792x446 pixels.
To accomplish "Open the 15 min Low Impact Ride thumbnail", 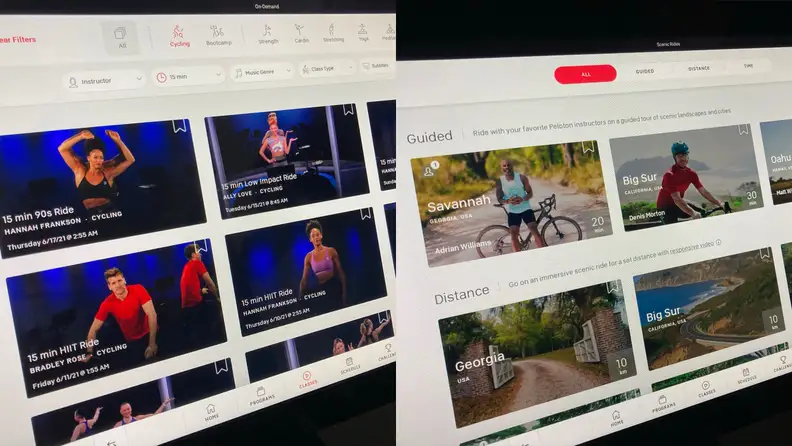I will coord(287,160).
